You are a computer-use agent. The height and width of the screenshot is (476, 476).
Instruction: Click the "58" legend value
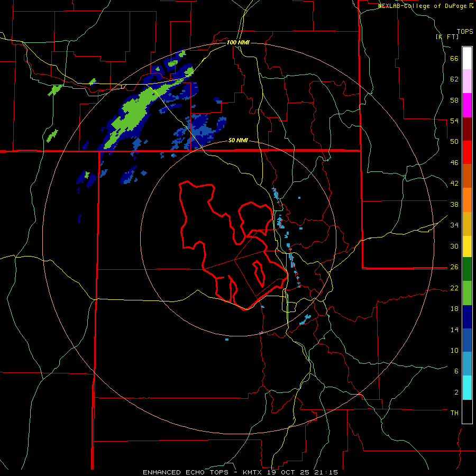tap(454, 100)
